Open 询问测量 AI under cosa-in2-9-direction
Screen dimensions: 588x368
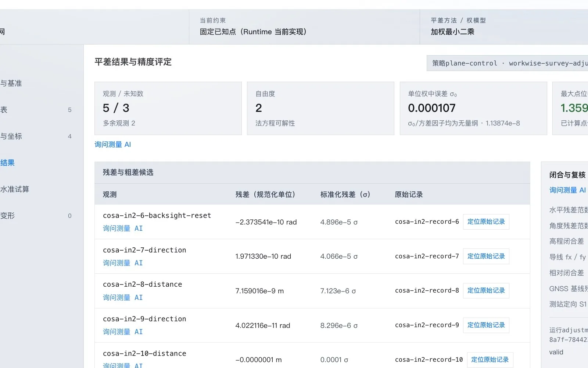[123, 332]
